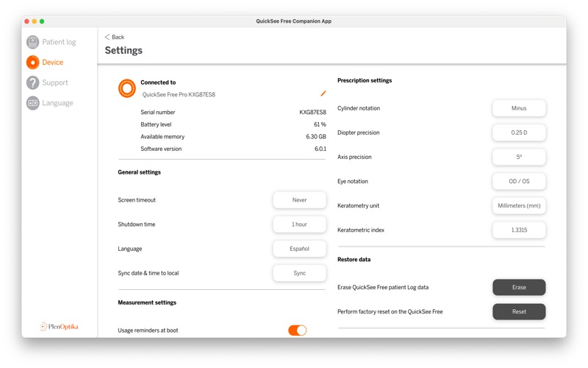Click the Settings page heading
The width and height of the screenshot is (588, 368).
point(123,50)
